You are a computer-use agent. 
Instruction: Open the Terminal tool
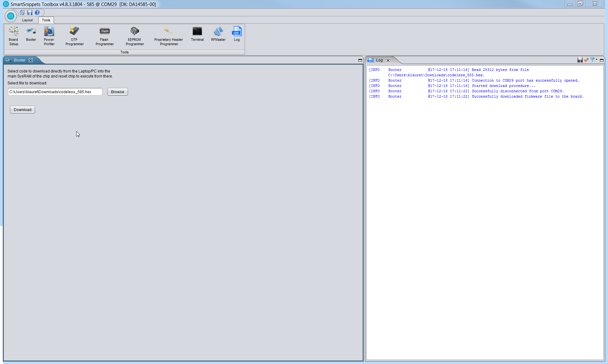pyautogui.click(x=197, y=34)
